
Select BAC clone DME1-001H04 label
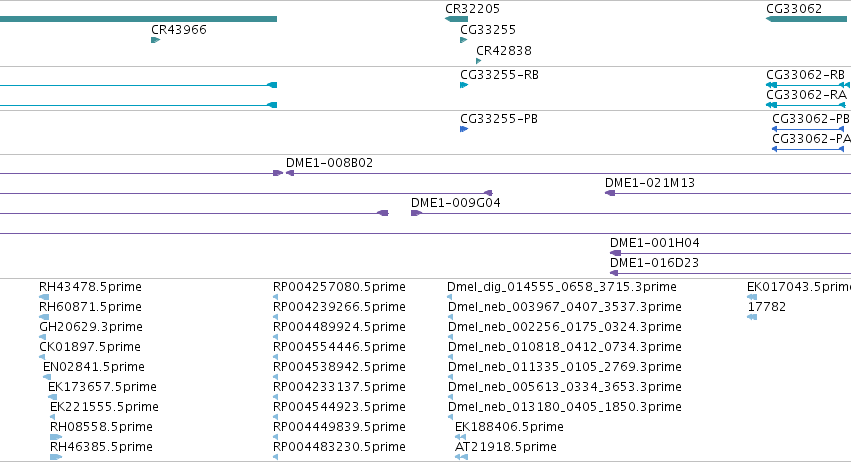[x=655, y=243]
